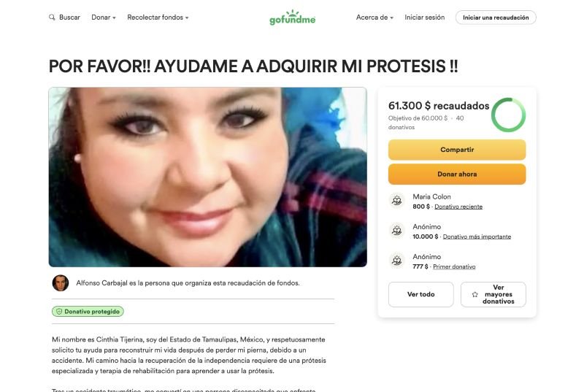Expand the Donar dropdown menu
The image size is (584, 392).
(104, 18)
